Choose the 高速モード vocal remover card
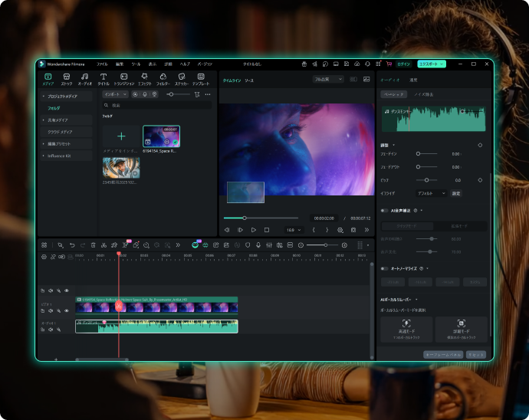 [x=406, y=329]
